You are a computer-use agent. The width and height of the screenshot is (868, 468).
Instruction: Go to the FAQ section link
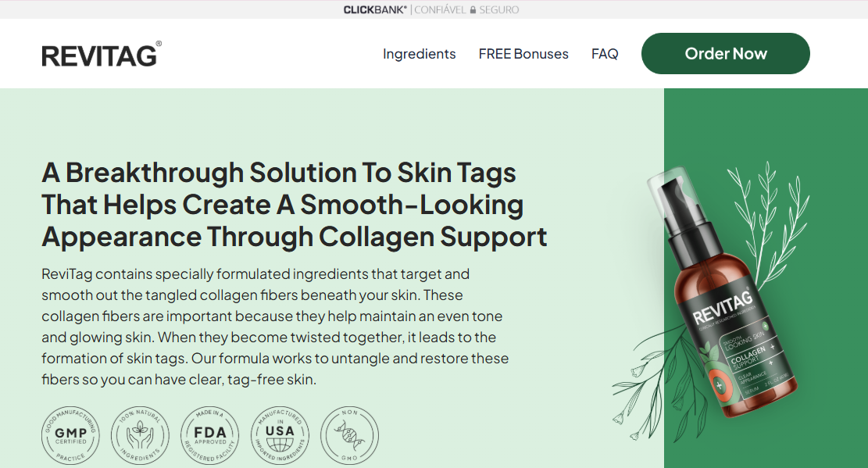click(605, 54)
